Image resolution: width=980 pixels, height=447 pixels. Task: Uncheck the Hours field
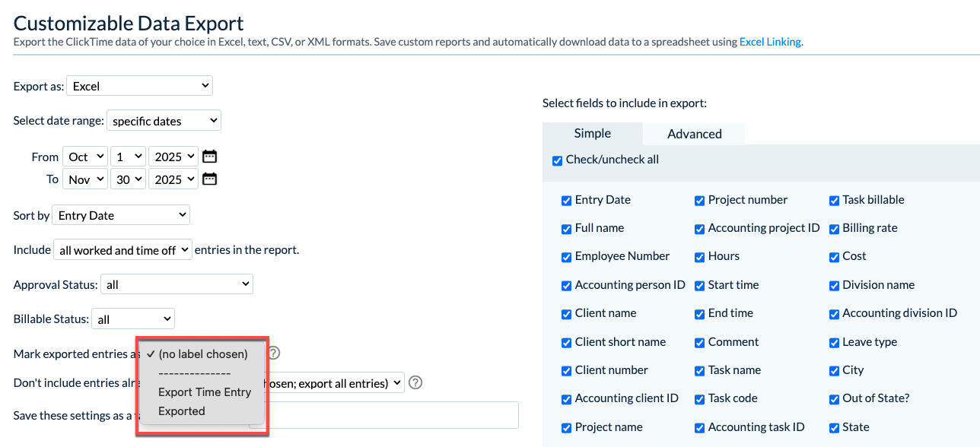pos(700,257)
